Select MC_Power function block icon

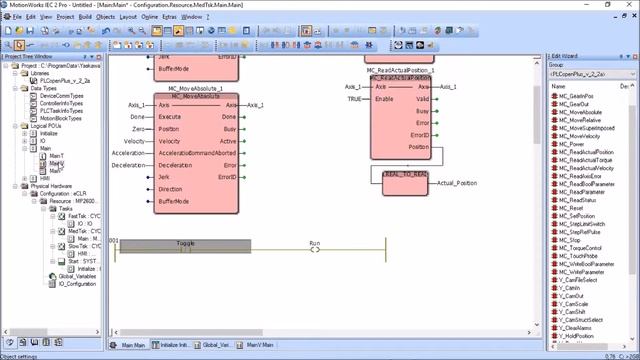[555, 144]
